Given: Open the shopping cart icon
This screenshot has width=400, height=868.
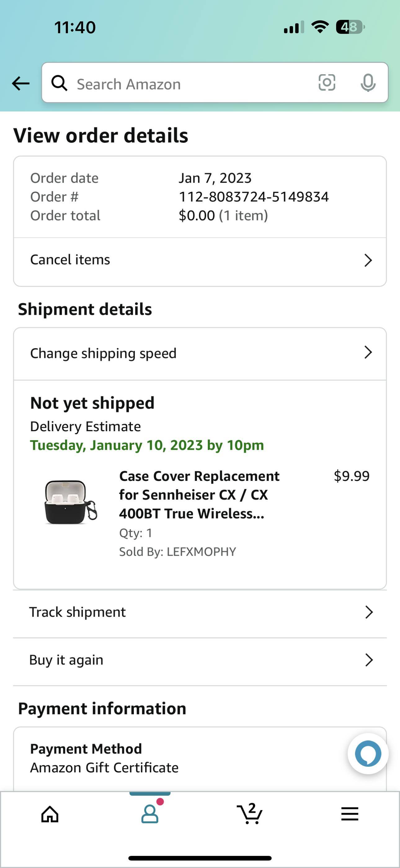Looking at the screenshot, I should tap(250, 813).
